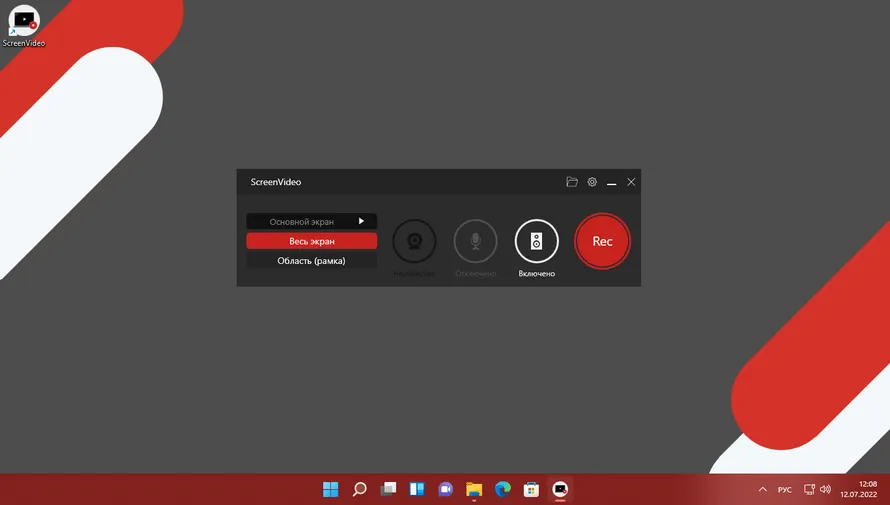Open Task View from the taskbar
Screen dimensions: 890x505
[388, 489]
